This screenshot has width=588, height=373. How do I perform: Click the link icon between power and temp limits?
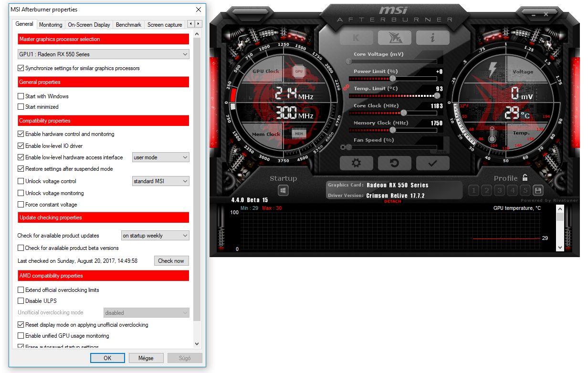(x=346, y=88)
